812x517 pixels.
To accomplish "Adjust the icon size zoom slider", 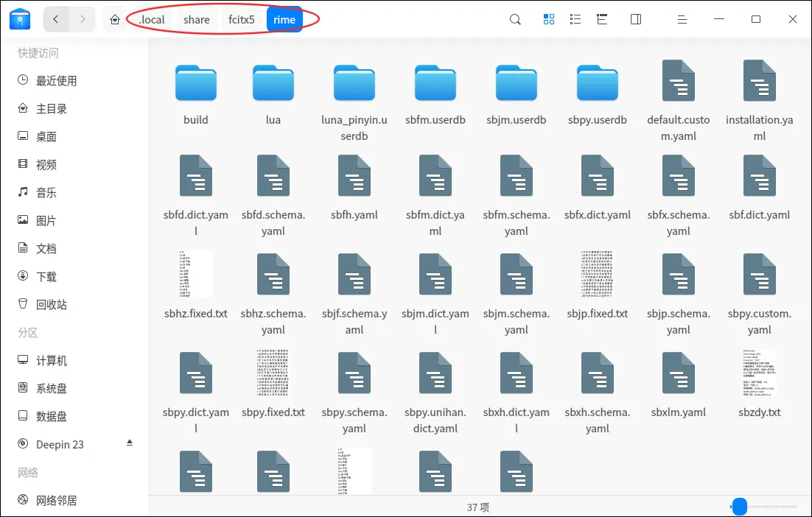I will pos(739,507).
